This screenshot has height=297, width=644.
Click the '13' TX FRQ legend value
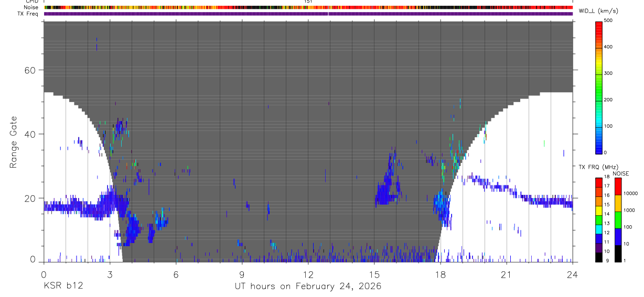pos(607,224)
